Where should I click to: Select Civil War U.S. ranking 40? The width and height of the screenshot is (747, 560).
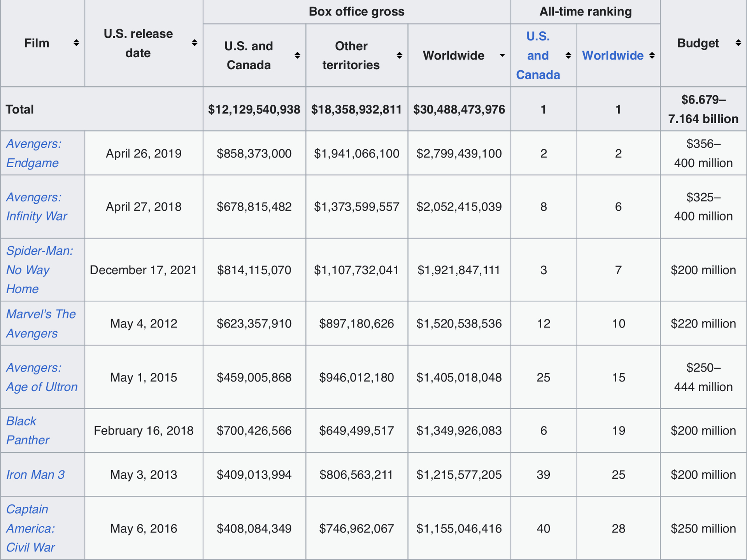(x=544, y=528)
